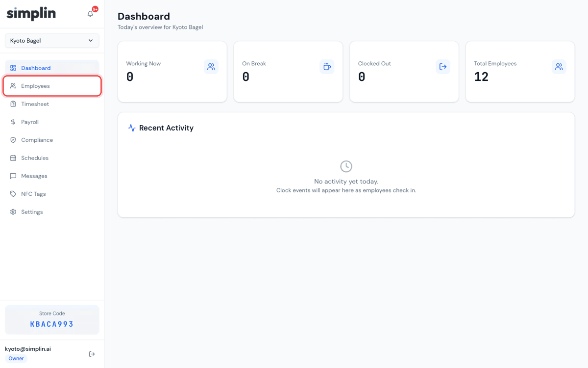Click the 9+ notification badge
Viewport: 588px width, 368px height.
point(95,9)
